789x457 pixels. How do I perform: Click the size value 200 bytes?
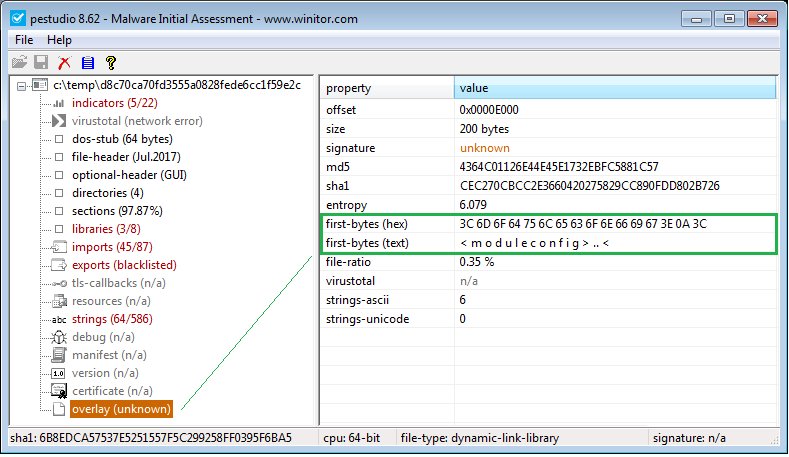pyautogui.click(x=484, y=129)
